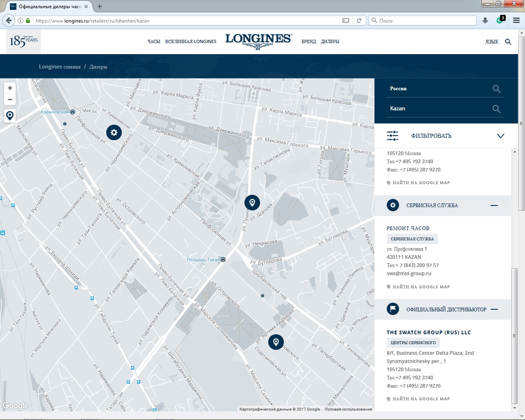Click The Swatch Group (RUS) LLC heading
This screenshot has width=525, height=420.
[x=429, y=332]
